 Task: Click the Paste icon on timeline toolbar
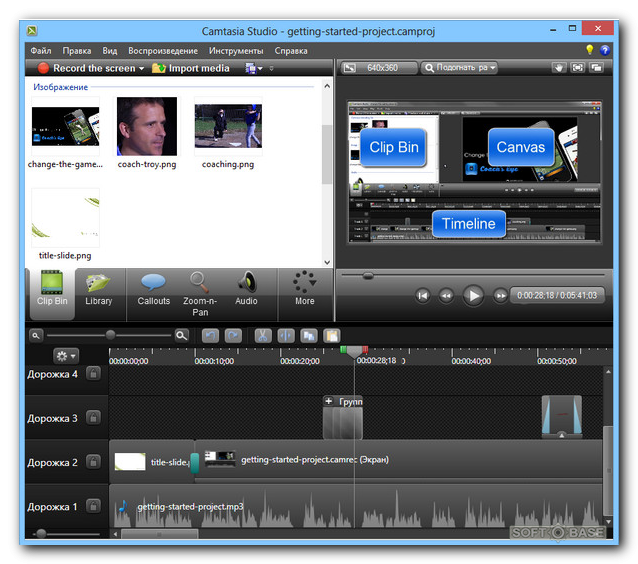(x=332, y=336)
